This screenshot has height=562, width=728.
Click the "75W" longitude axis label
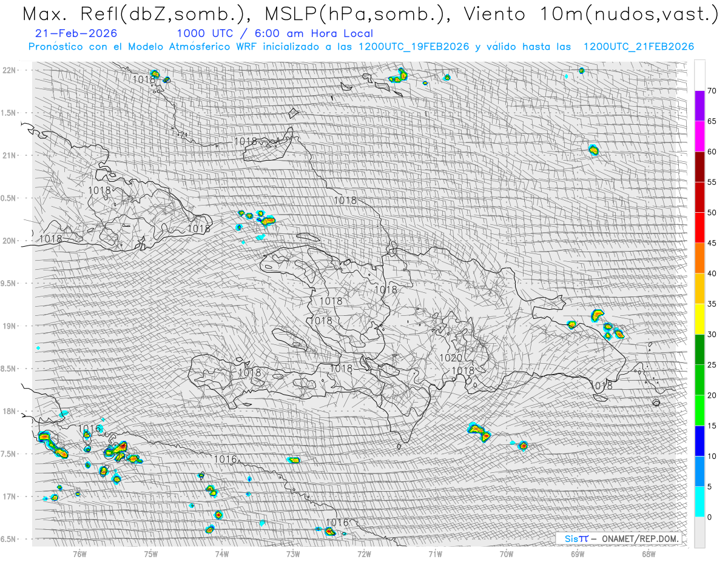point(151,553)
